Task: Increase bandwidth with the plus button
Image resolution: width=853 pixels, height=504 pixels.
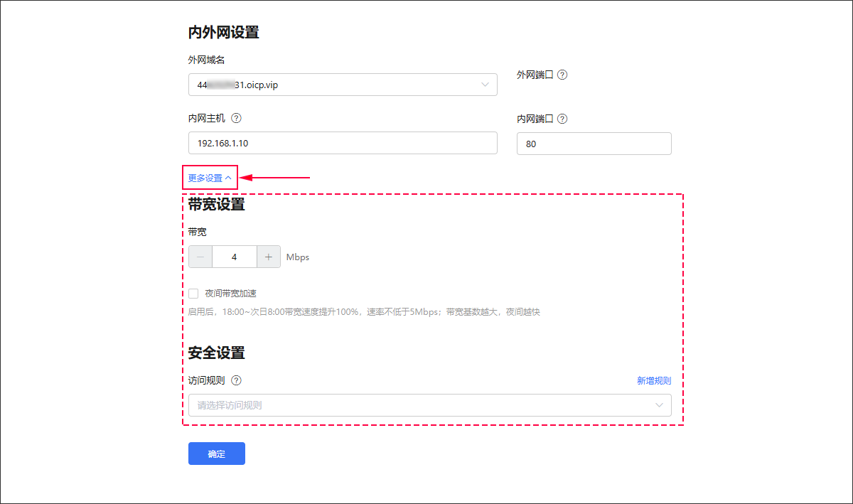Action: pyautogui.click(x=268, y=257)
